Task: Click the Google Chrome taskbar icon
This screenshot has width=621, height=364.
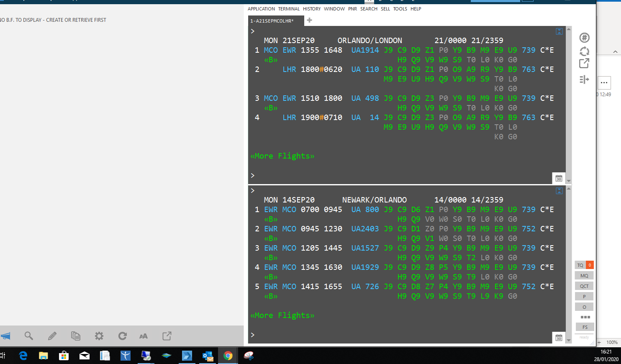Action: click(x=228, y=356)
